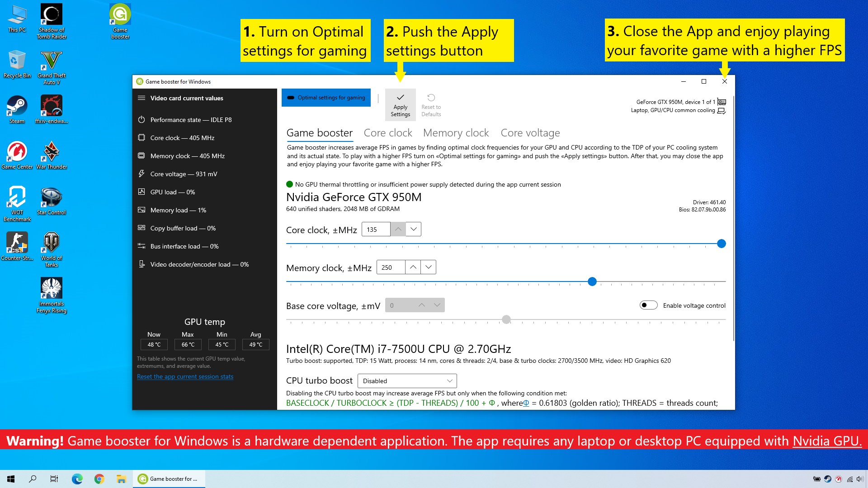The width and height of the screenshot is (868, 488).
Task: Switch to the Core clock tab
Action: coord(388,133)
